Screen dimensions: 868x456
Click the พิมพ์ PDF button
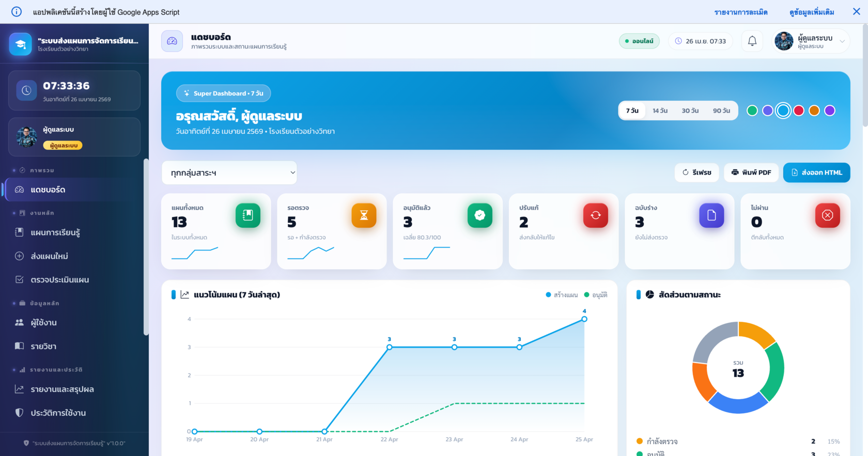[x=751, y=172]
